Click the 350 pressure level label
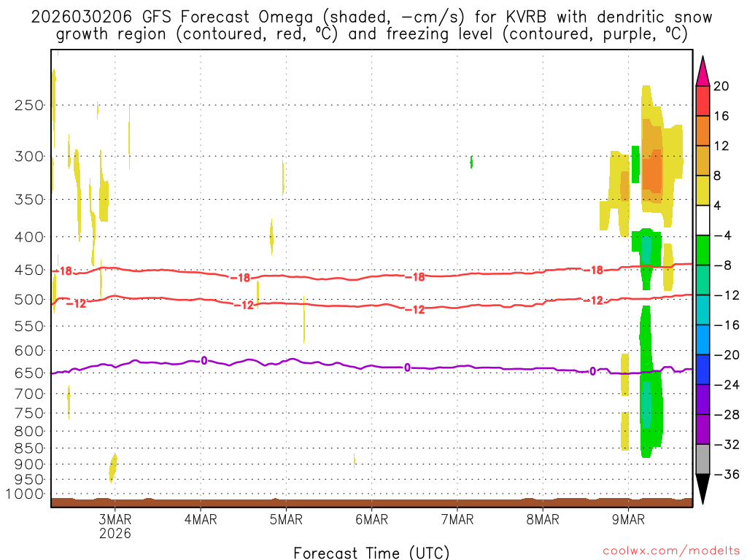This screenshot has width=747, height=560. (x=29, y=199)
